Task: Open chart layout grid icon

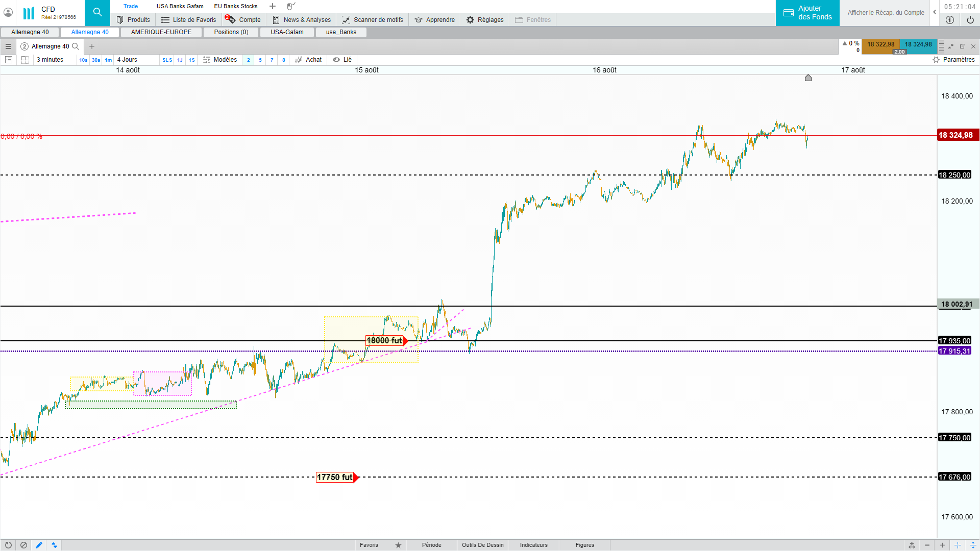Action: pyautogui.click(x=25, y=60)
